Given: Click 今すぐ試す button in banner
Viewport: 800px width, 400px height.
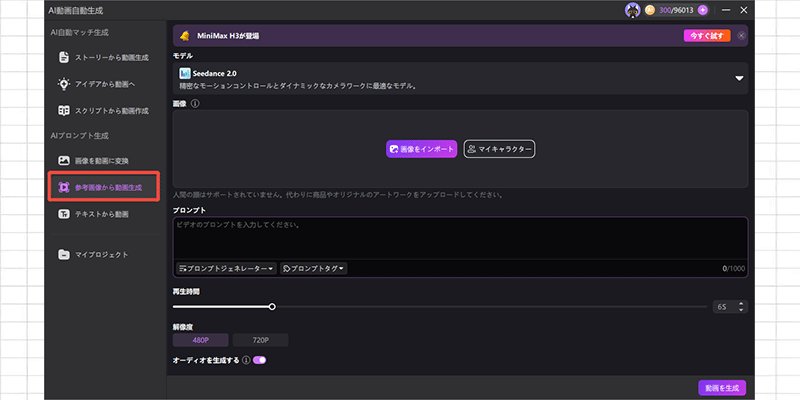Looking at the screenshot, I should 707,36.
